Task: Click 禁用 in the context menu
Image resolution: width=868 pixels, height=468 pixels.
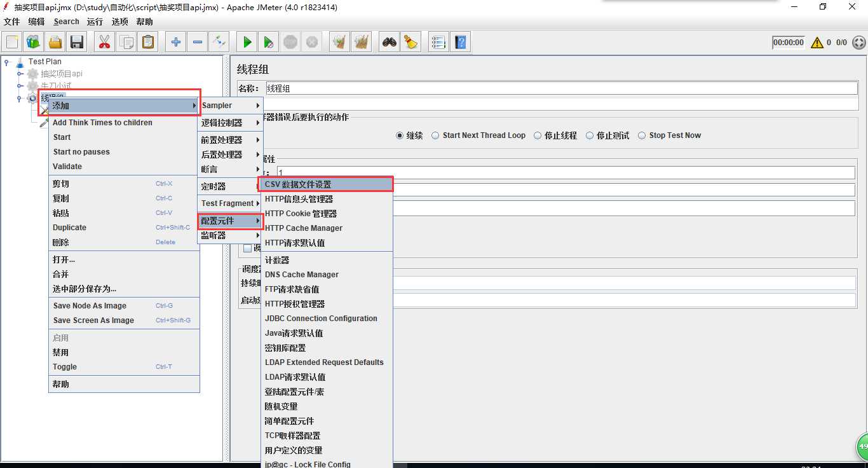Action: point(125,352)
